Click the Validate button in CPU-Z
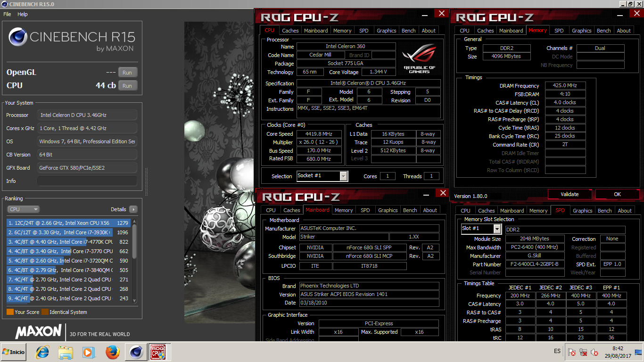The width and height of the screenshot is (644, 362). pos(570,194)
